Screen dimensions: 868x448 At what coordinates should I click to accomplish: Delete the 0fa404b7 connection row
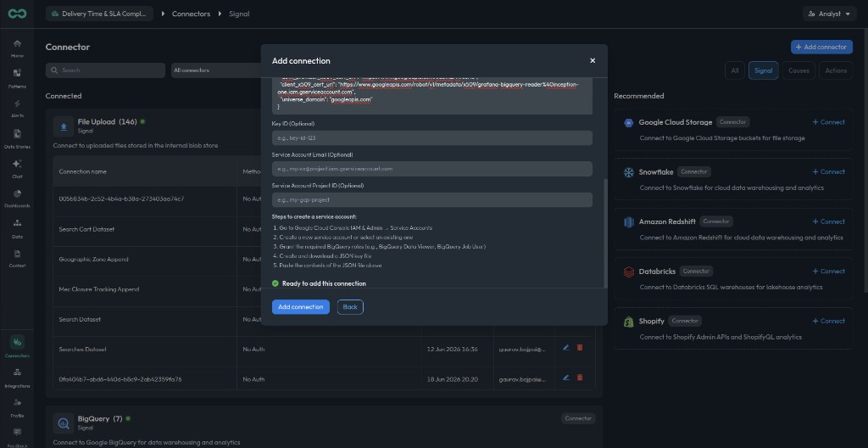[580, 378]
